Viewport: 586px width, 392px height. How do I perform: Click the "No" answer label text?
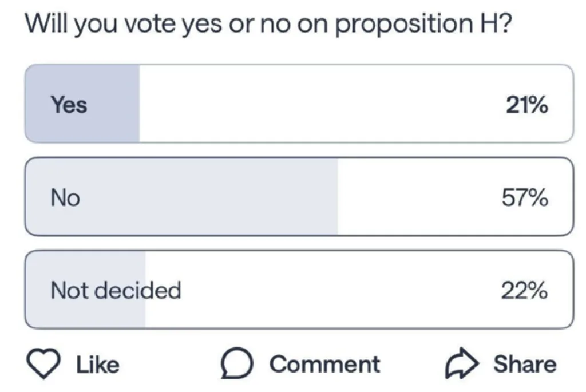65,198
